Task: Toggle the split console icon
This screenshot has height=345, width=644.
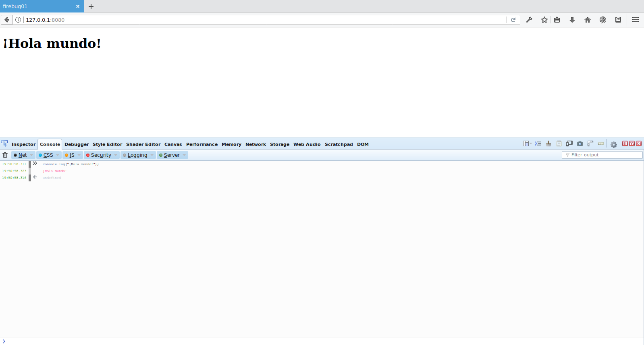Action: pyautogui.click(x=538, y=143)
